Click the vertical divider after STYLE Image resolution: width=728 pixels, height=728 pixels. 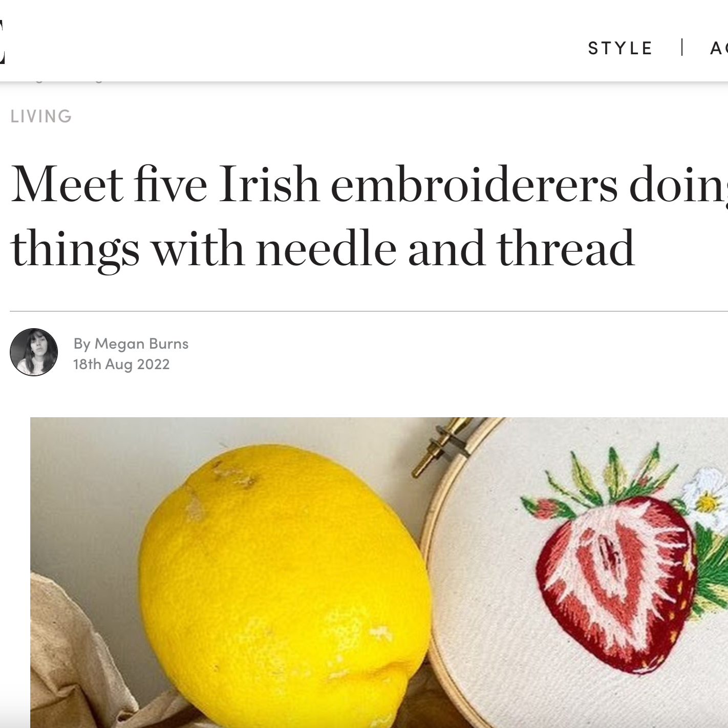click(682, 48)
